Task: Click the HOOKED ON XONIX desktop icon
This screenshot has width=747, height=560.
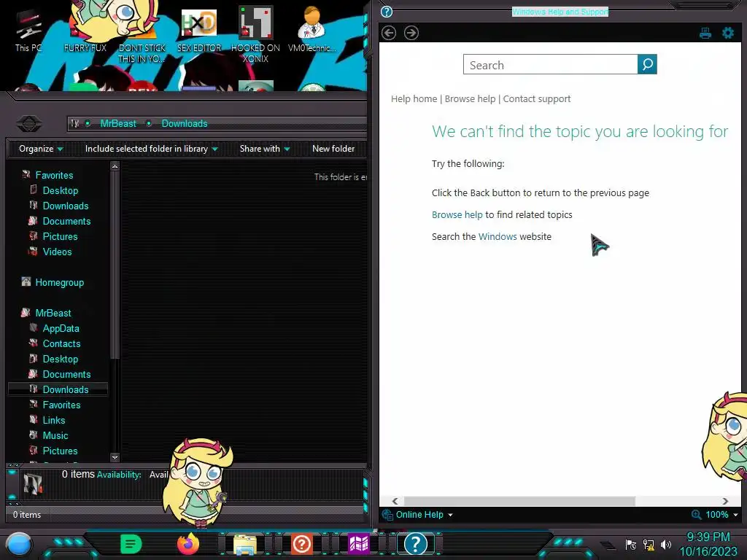Action: (256, 36)
